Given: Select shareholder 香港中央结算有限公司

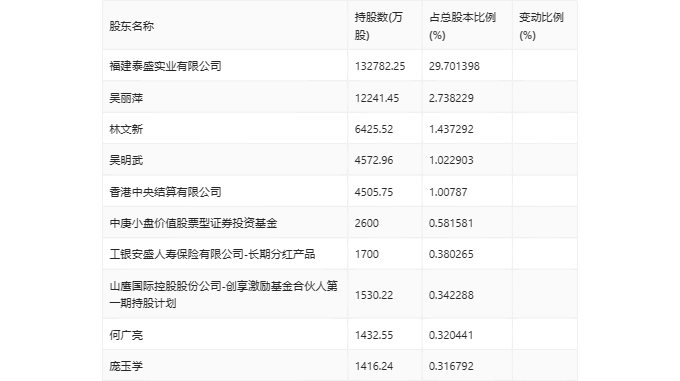Looking at the screenshot, I should click(x=165, y=192).
